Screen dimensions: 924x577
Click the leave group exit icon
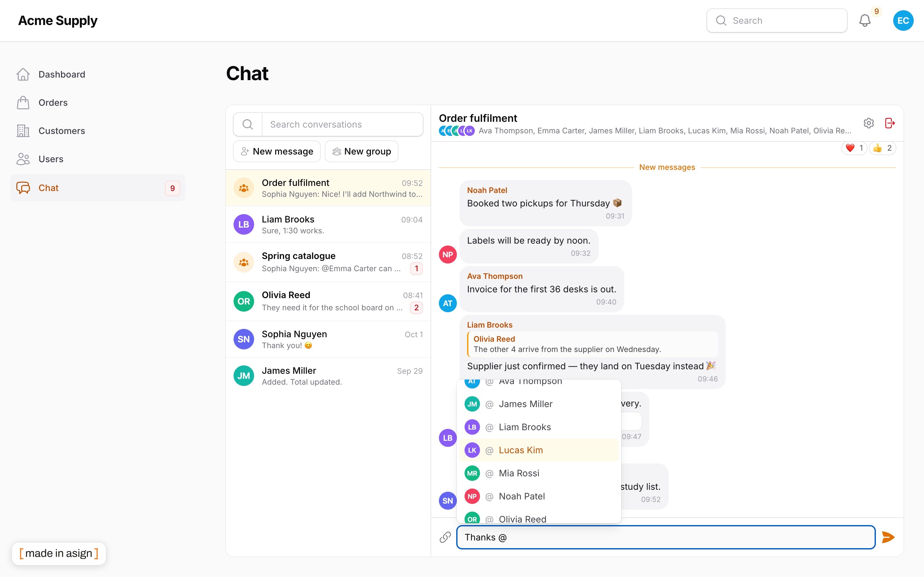(890, 123)
